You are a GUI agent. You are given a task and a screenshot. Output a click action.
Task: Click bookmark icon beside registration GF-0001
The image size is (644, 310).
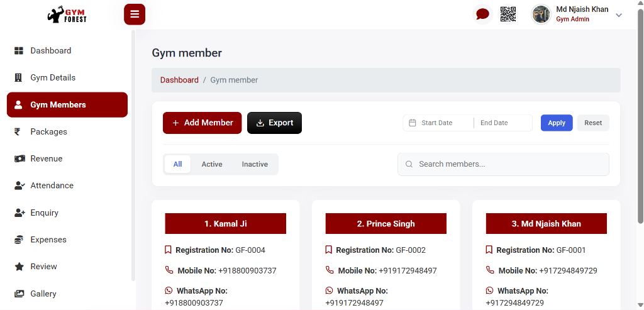tap(489, 250)
